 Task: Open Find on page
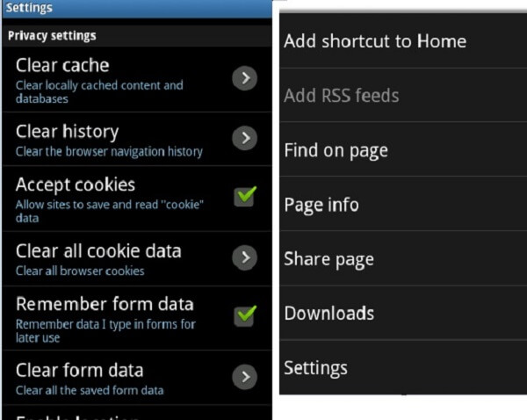pyautogui.click(x=403, y=149)
